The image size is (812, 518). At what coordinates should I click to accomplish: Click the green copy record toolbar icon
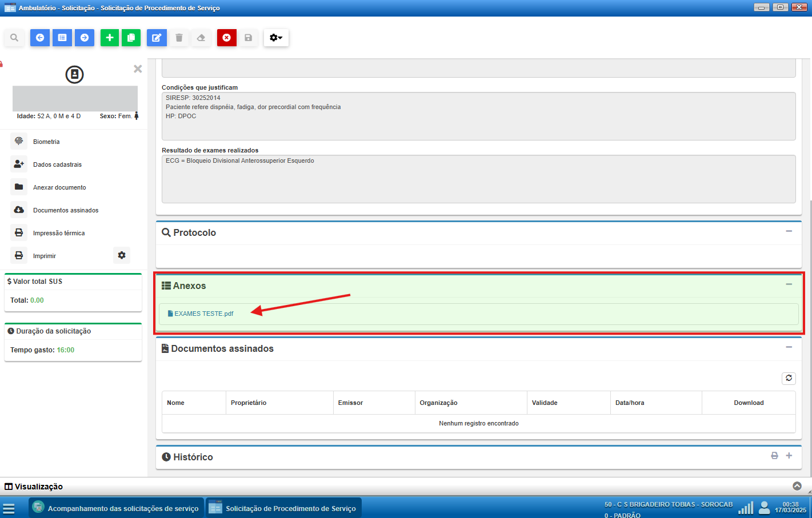[x=131, y=38]
